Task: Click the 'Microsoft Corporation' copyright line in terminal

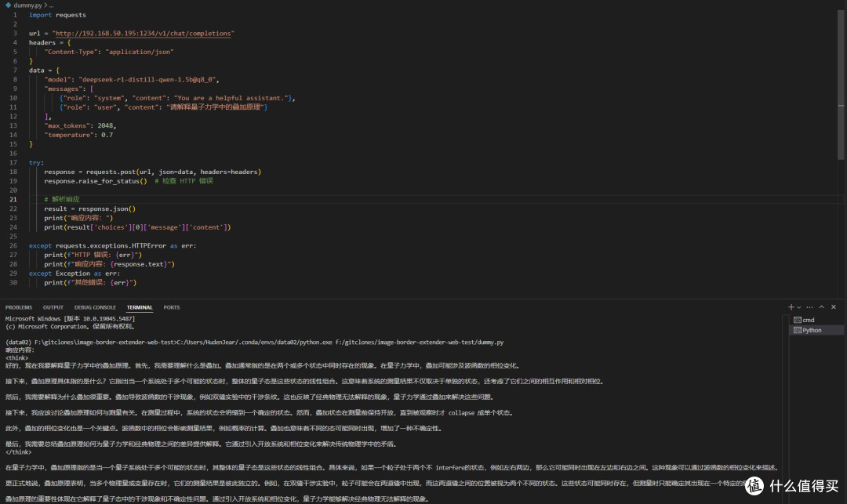Action: click(x=71, y=327)
